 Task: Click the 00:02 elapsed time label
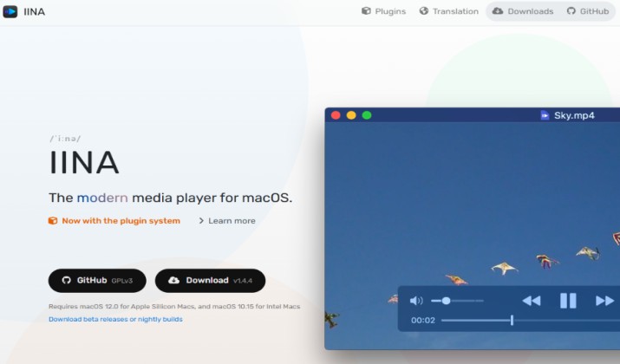pos(422,320)
